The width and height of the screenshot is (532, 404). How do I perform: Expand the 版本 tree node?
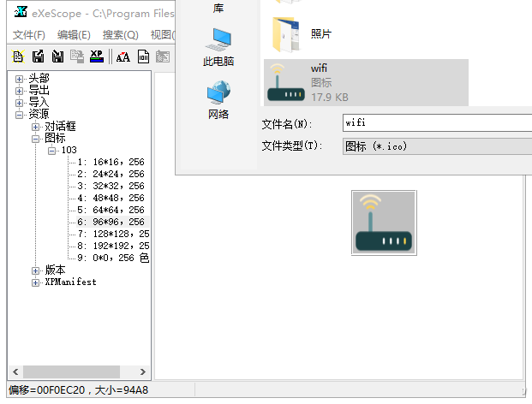click(x=35, y=270)
